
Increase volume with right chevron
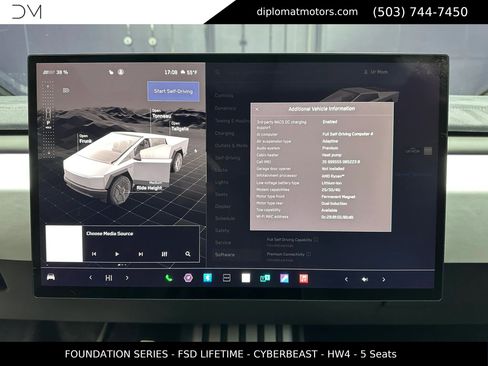384,279
